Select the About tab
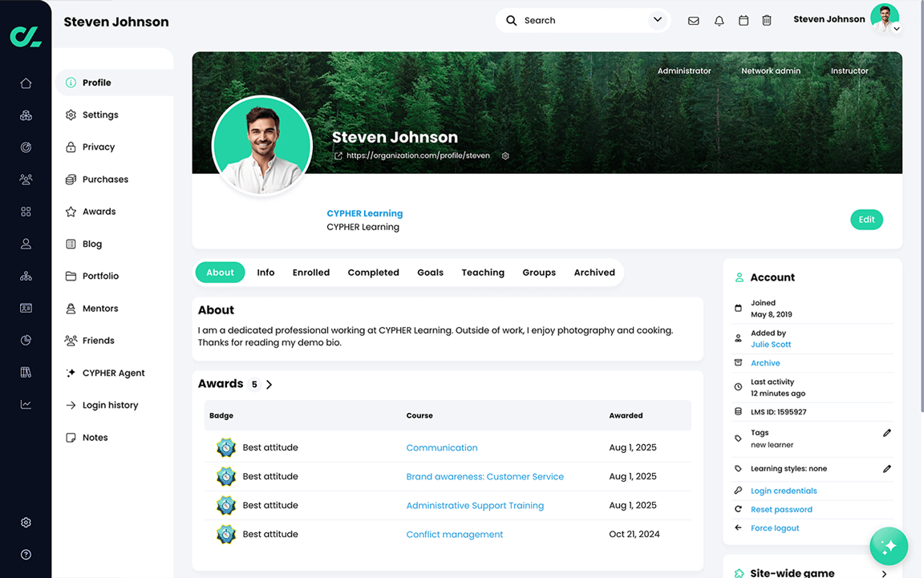 221,273
